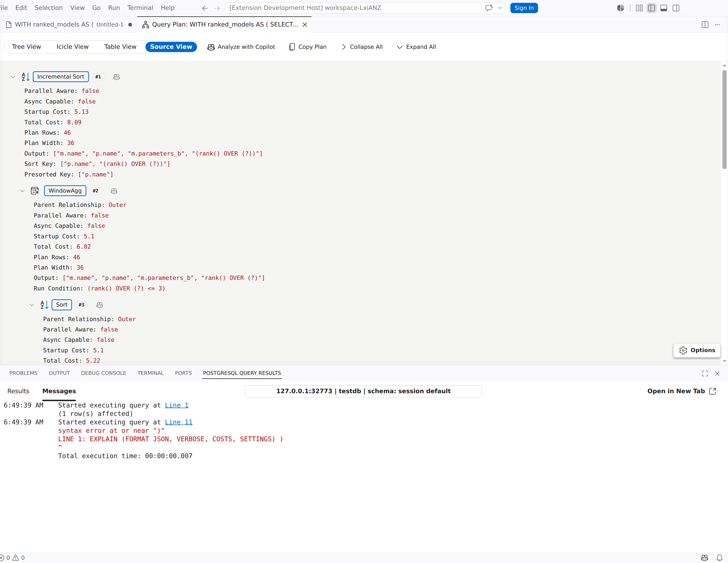The width and height of the screenshot is (728, 563).
Task: Click Analyze with Copilot
Action: pos(241,47)
